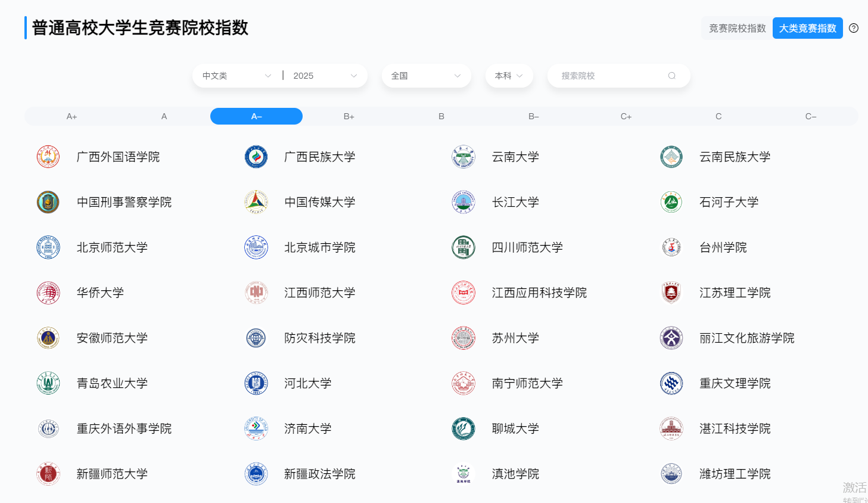
Task: Click the help question mark icon
Action: coord(854,28)
